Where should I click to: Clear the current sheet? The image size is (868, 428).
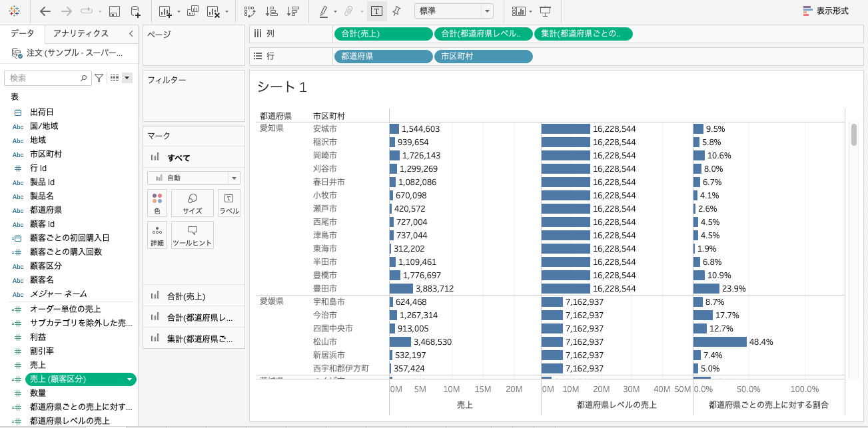click(213, 11)
